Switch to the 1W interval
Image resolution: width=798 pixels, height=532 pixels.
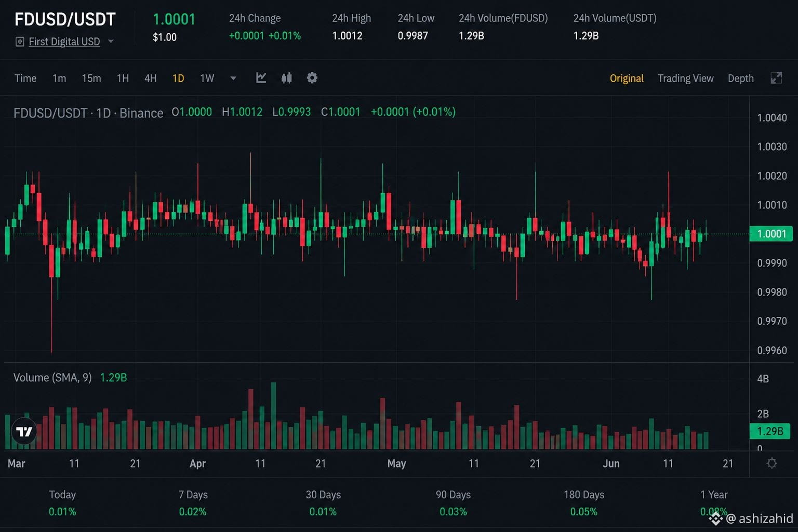pyautogui.click(x=207, y=78)
